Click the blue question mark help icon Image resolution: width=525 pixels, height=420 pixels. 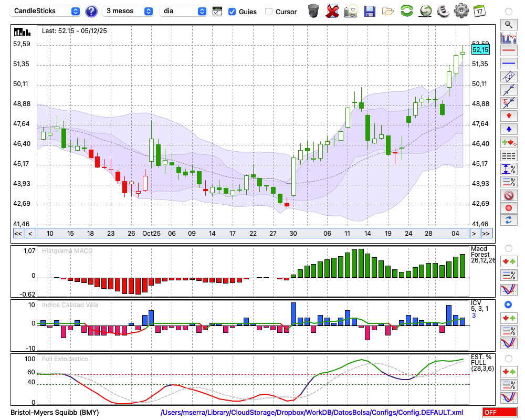coord(91,11)
